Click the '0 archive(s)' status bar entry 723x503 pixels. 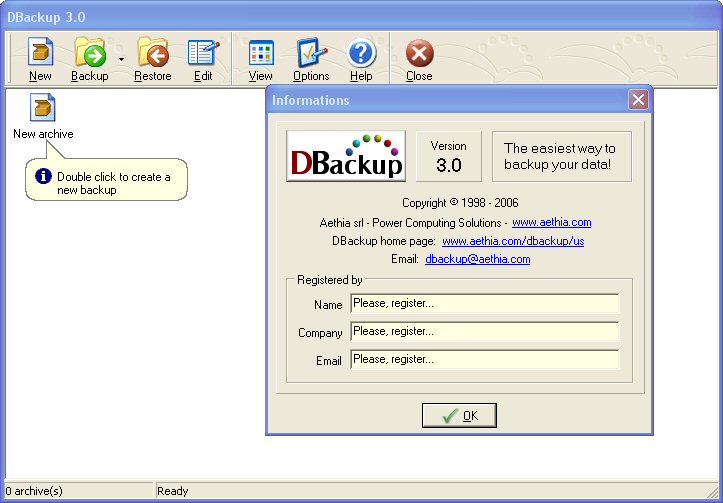(34, 491)
